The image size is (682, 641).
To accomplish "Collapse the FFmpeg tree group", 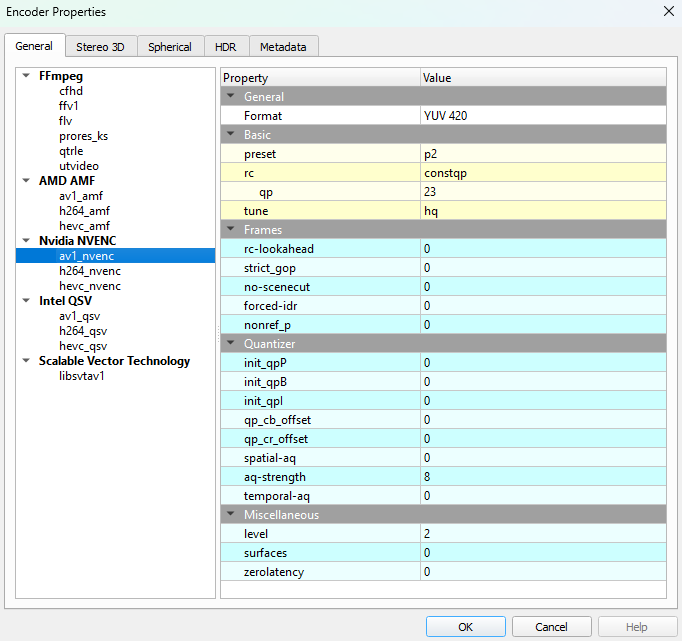I will click(26, 76).
